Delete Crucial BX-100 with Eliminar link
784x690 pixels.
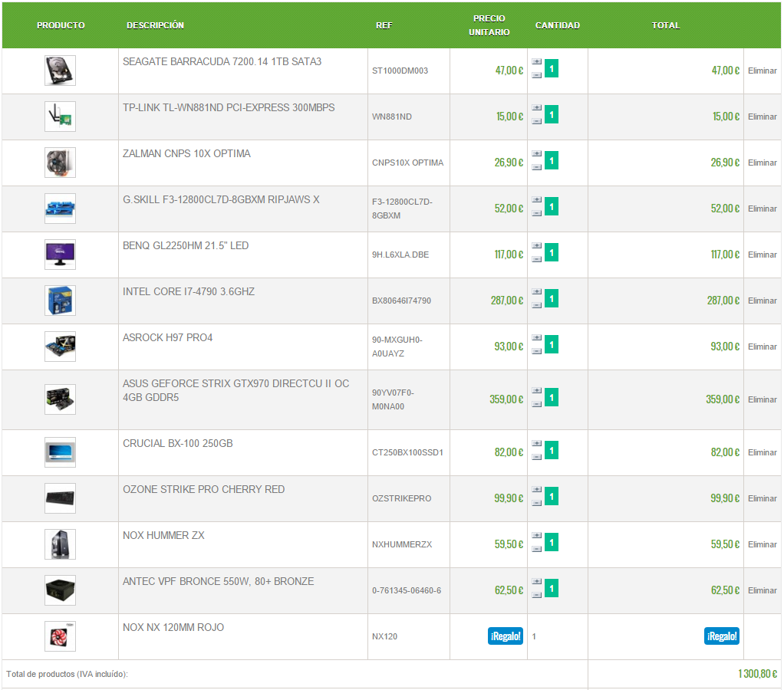coord(762,452)
